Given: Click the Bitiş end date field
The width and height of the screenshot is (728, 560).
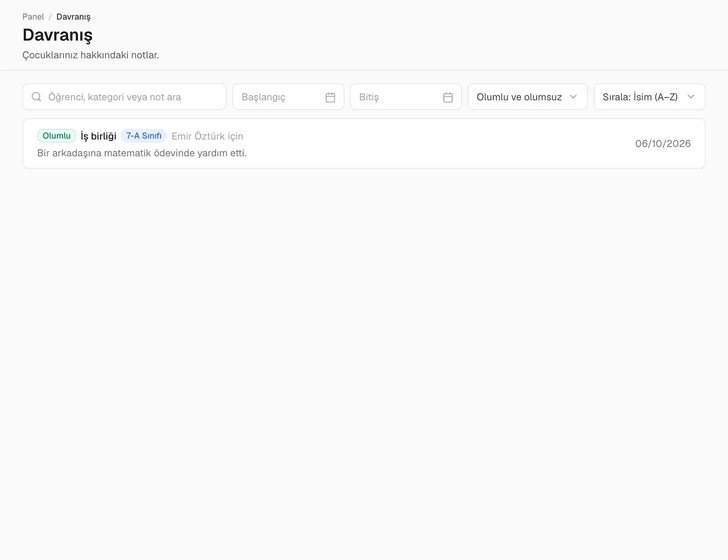Looking at the screenshot, I should tap(406, 97).
